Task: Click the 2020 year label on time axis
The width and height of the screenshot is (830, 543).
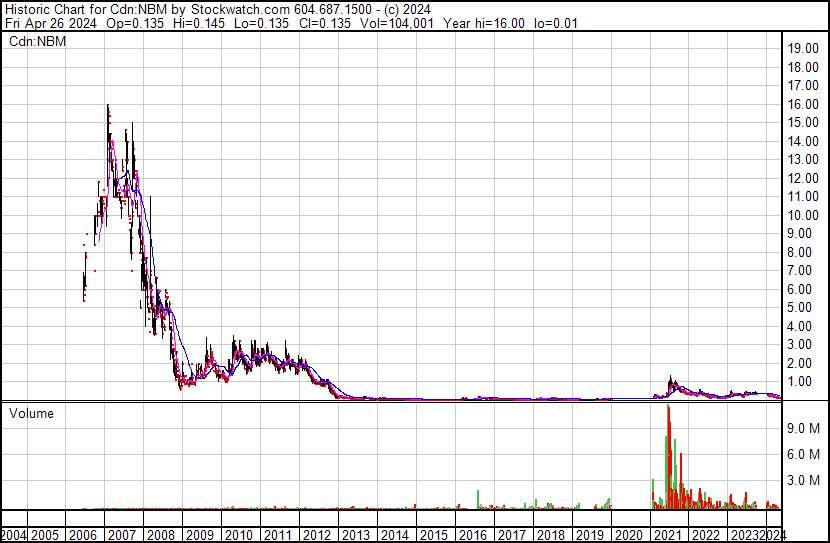Action: click(629, 535)
